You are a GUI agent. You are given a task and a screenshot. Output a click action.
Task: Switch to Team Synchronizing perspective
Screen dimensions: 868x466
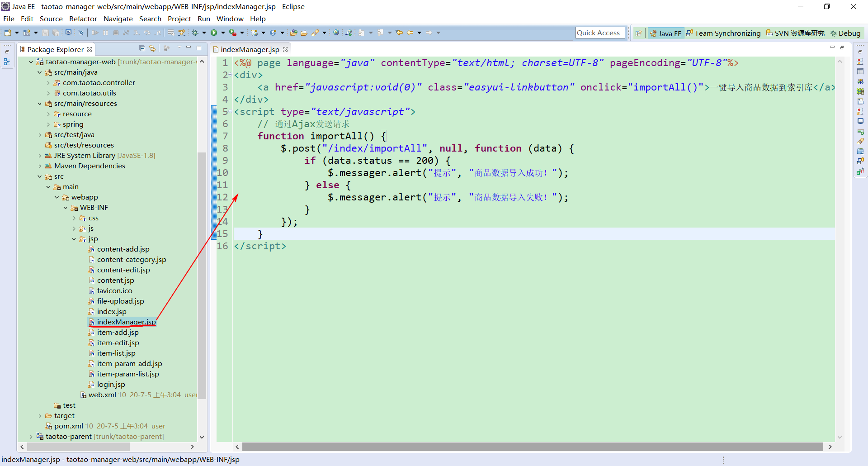click(x=723, y=33)
